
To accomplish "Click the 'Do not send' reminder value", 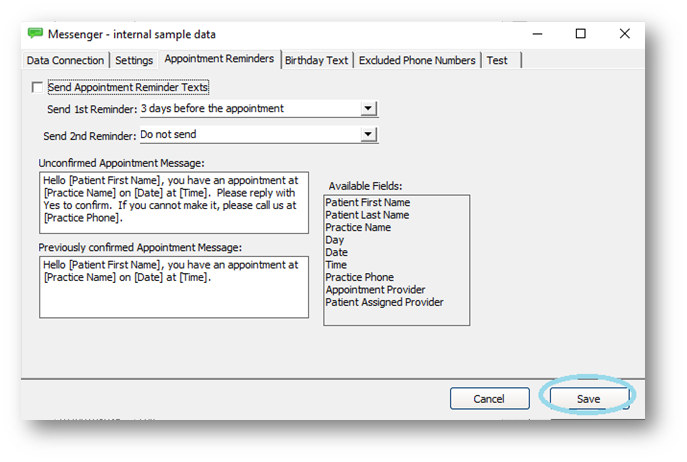I will pos(168,135).
